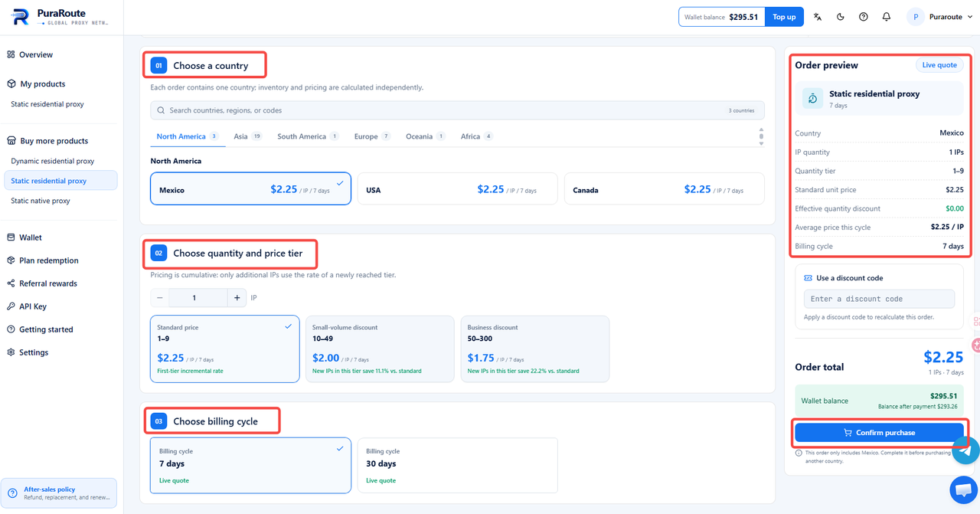Click the Order total $2.25 amount
980x514 pixels.
point(943,357)
